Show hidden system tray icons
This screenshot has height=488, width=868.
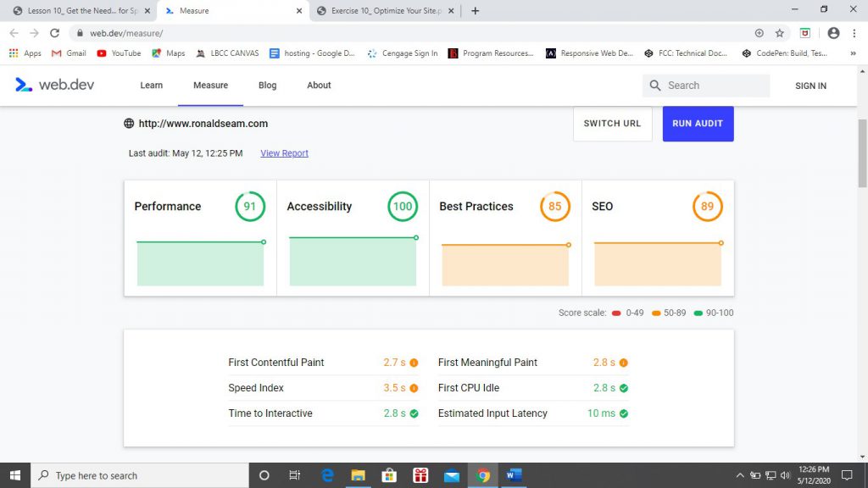[x=740, y=475]
